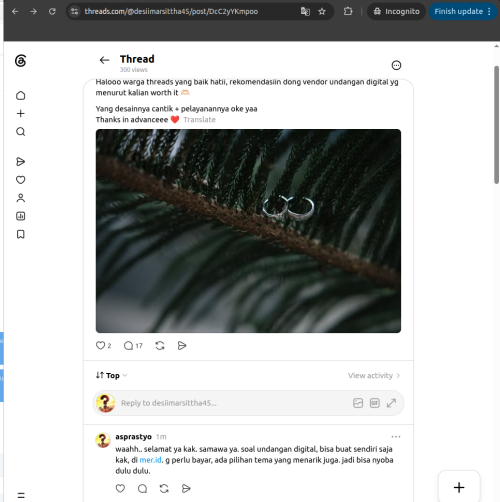Like asprastyo's reply
The image size is (500, 502).
[x=120, y=489]
